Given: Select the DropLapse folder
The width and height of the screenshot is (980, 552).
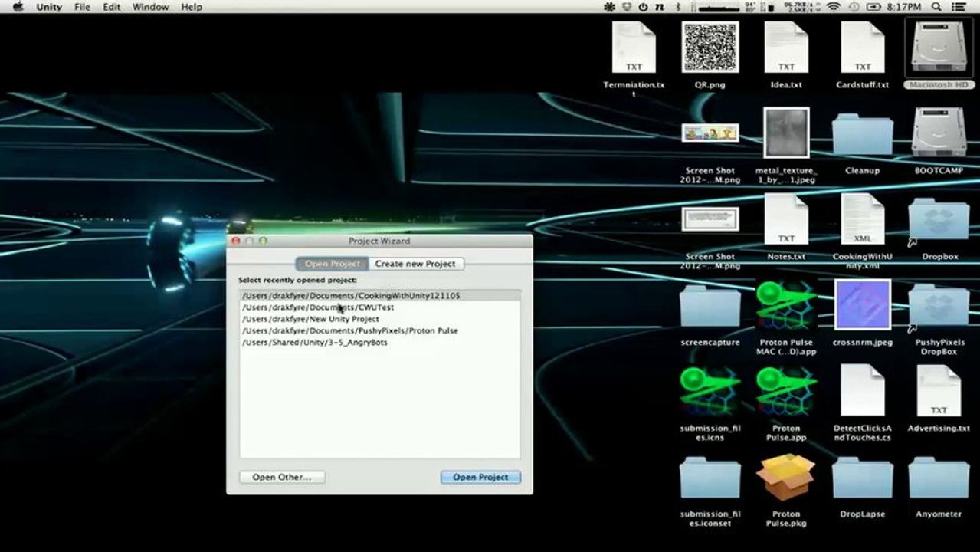Looking at the screenshot, I should click(x=863, y=478).
